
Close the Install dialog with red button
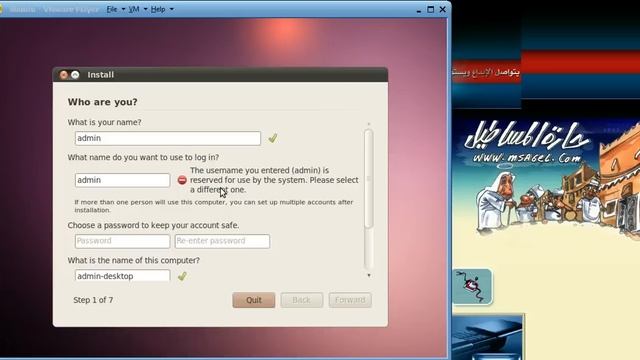64,75
